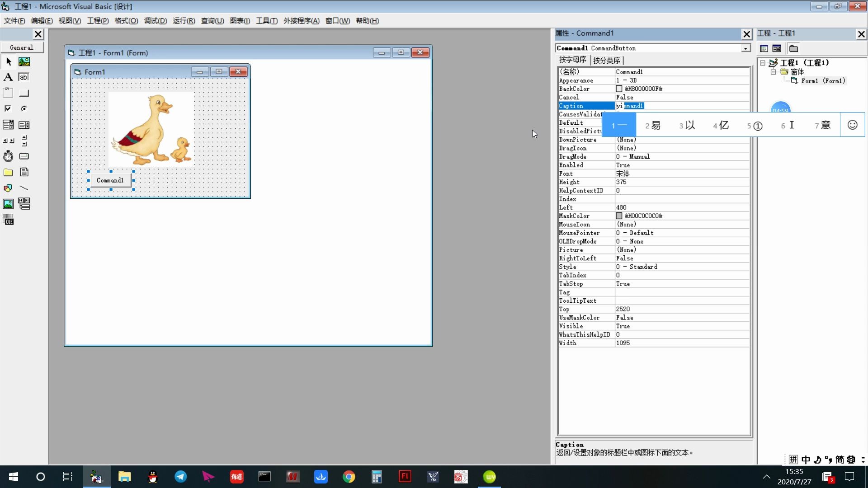Click View Code icon in project panel
The width and height of the screenshot is (868, 488).
[764, 48]
